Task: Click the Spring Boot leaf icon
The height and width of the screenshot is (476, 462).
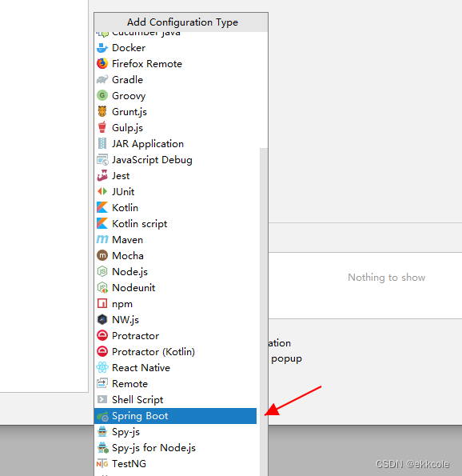Action: (x=102, y=416)
